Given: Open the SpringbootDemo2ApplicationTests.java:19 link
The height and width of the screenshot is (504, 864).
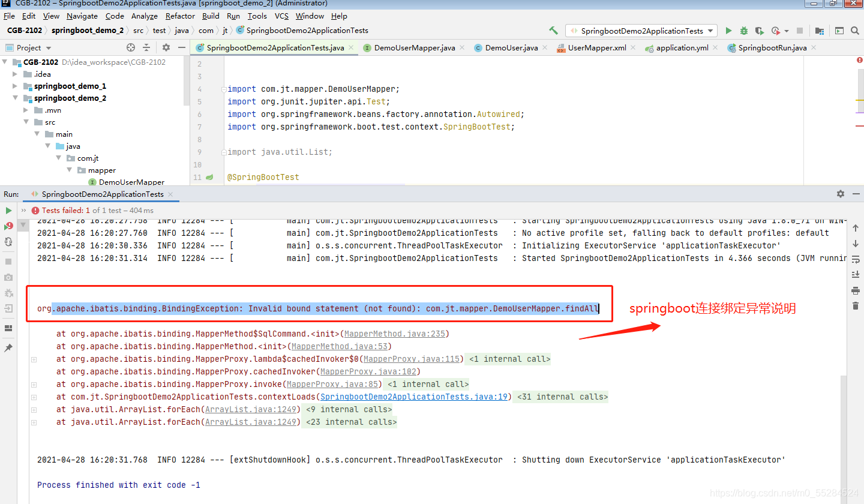Looking at the screenshot, I should (415, 397).
